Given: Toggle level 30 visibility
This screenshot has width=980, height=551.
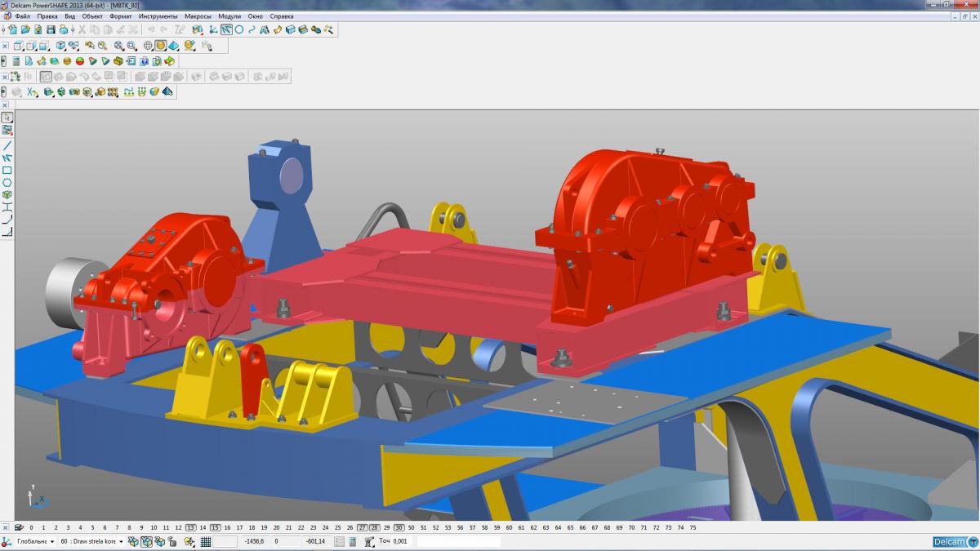Looking at the screenshot, I should coord(399,527).
